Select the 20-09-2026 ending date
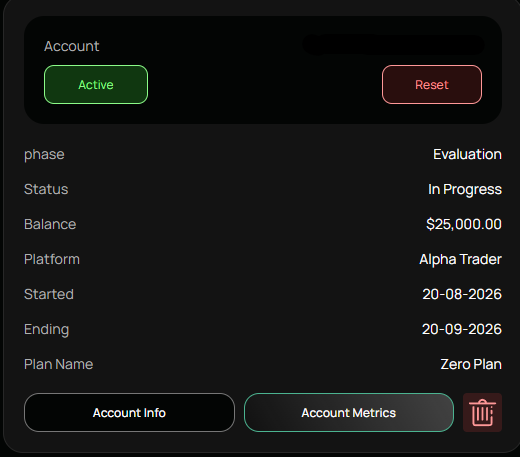This screenshot has width=520, height=457. [462, 329]
